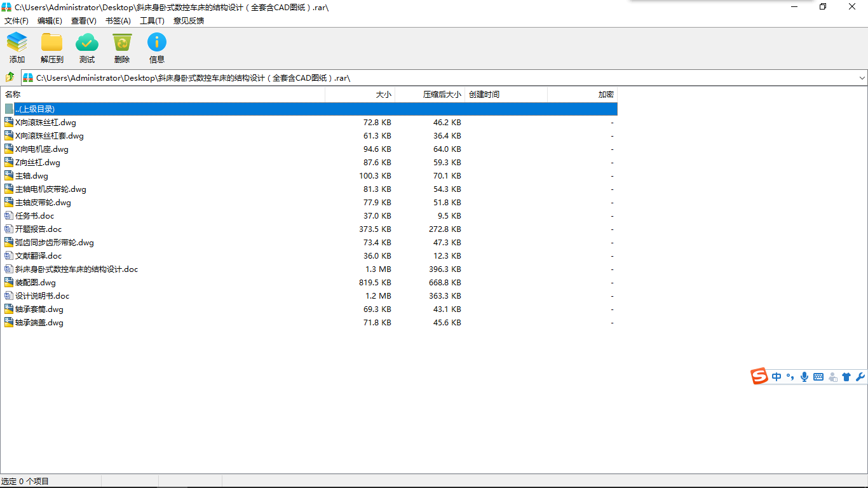Click the Sogou input method S logo
Viewport: 868px width, 488px height.
[759, 376]
